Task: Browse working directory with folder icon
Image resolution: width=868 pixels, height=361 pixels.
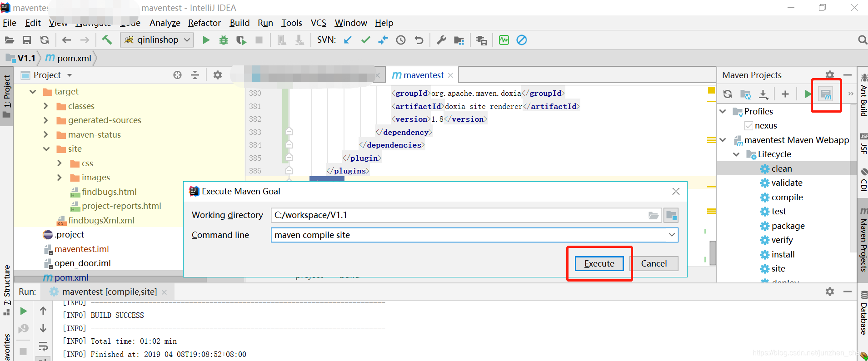Action: 653,215
